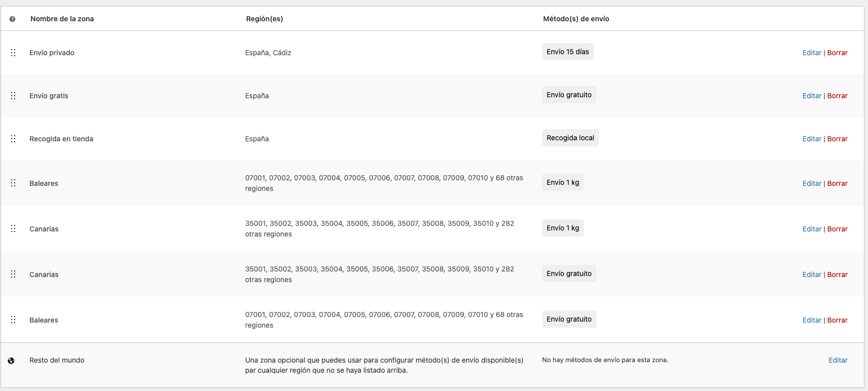Delete the Recogida en tienda zone

click(x=837, y=139)
